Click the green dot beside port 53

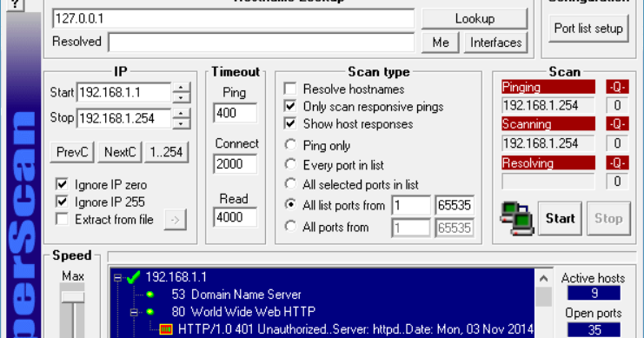coord(150,295)
